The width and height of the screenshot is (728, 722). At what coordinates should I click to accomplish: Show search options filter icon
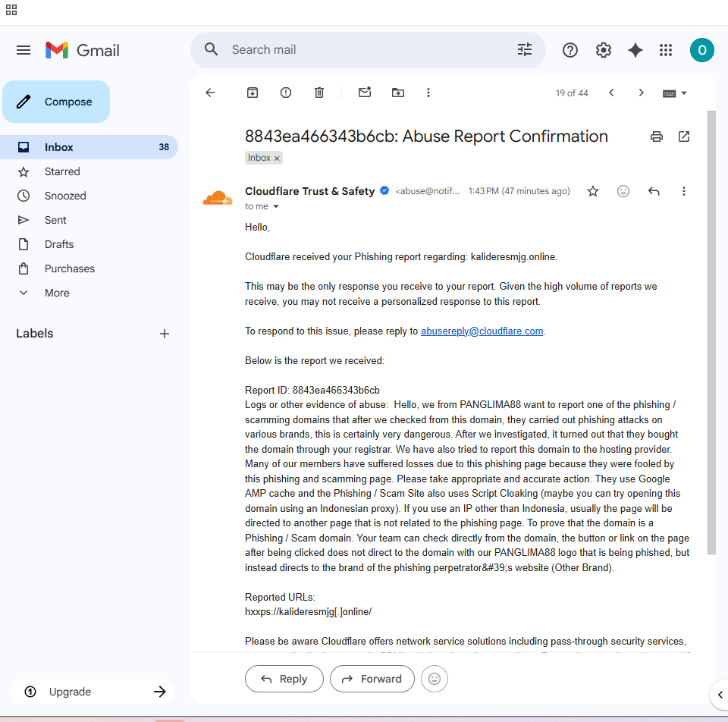pyautogui.click(x=525, y=50)
